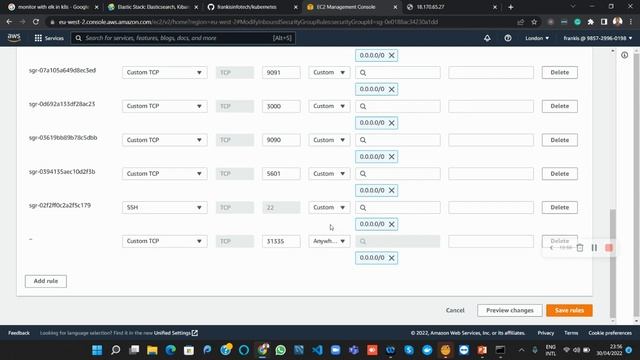Image resolution: width=640 pixels, height=360 pixels.
Task: Remove 0.0.0.0/0 chip under port 9091 rule
Action: pyautogui.click(x=391, y=89)
